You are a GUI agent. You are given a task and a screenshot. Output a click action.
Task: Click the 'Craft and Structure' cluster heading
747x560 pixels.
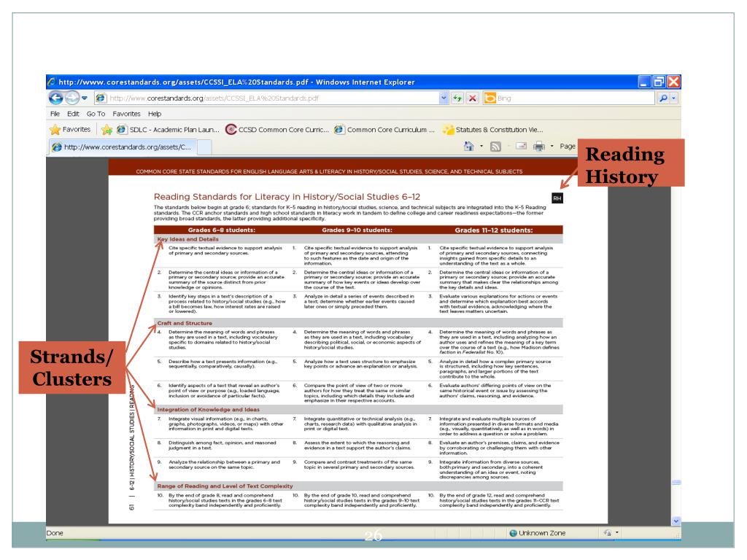[x=185, y=323]
